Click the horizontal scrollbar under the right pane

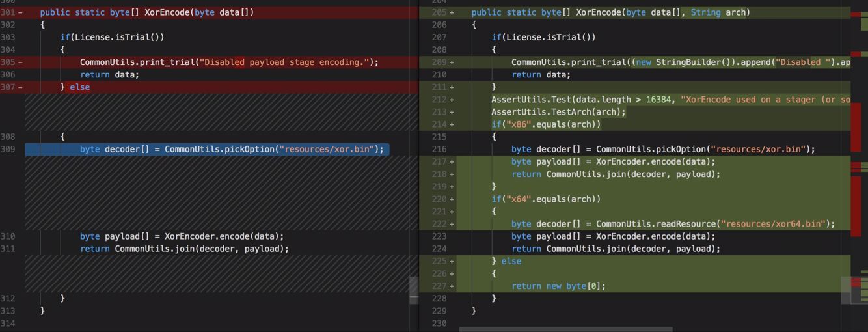[565, 329]
